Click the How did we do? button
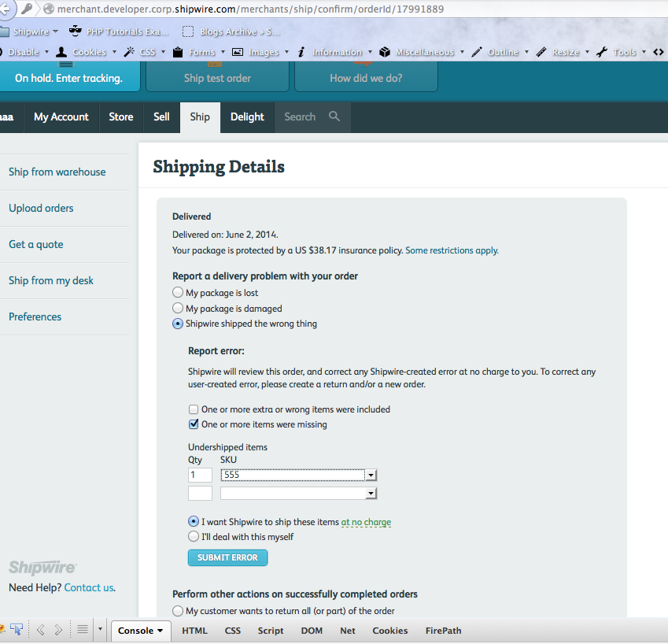 click(366, 76)
